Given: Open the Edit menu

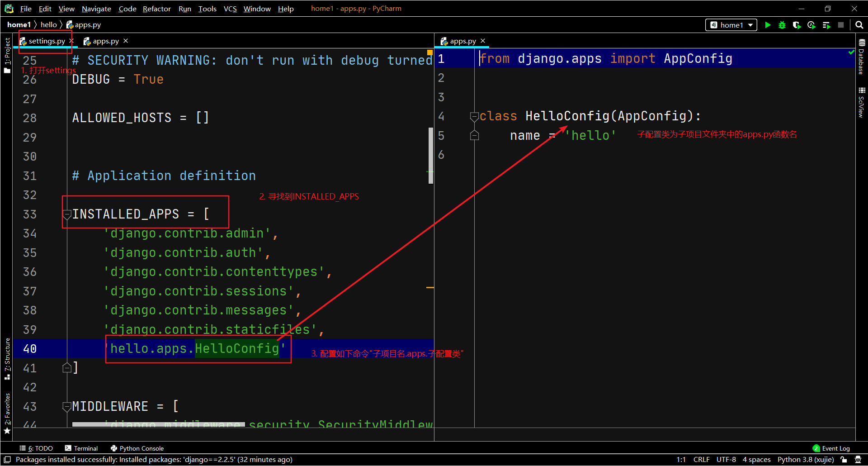Looking at the screenshot, I should [x=45, y=9].
